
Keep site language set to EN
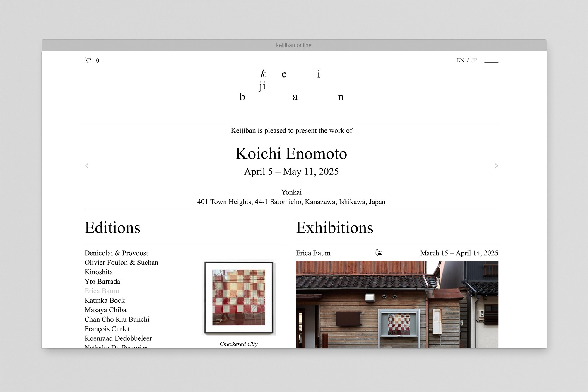(x=460, y=60)
